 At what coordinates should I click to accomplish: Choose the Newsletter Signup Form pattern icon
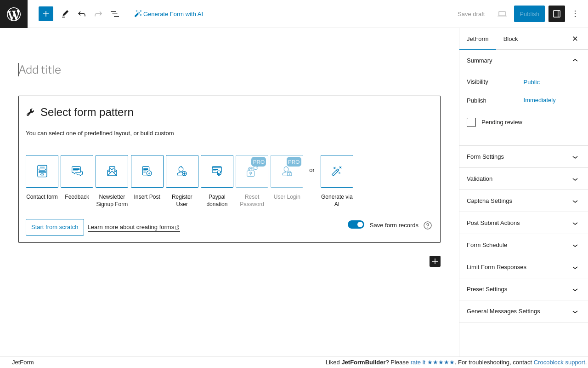112,171
